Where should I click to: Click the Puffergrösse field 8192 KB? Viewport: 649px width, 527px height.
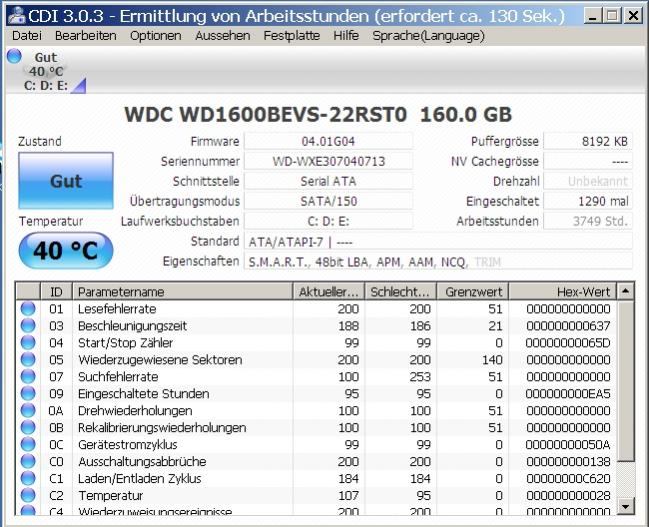pos(588,141)
